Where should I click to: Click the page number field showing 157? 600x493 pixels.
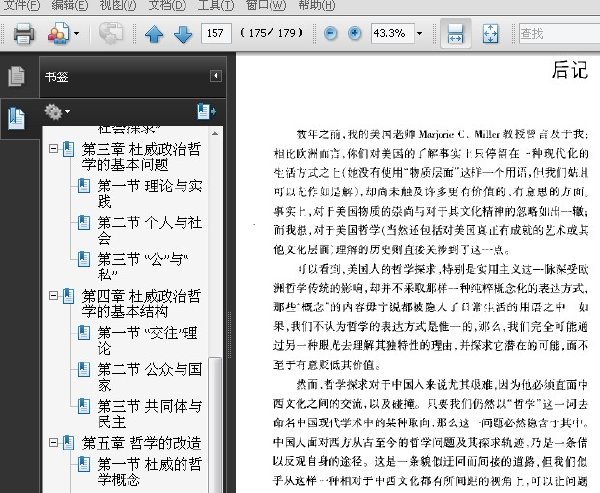[x=216, y=33]
